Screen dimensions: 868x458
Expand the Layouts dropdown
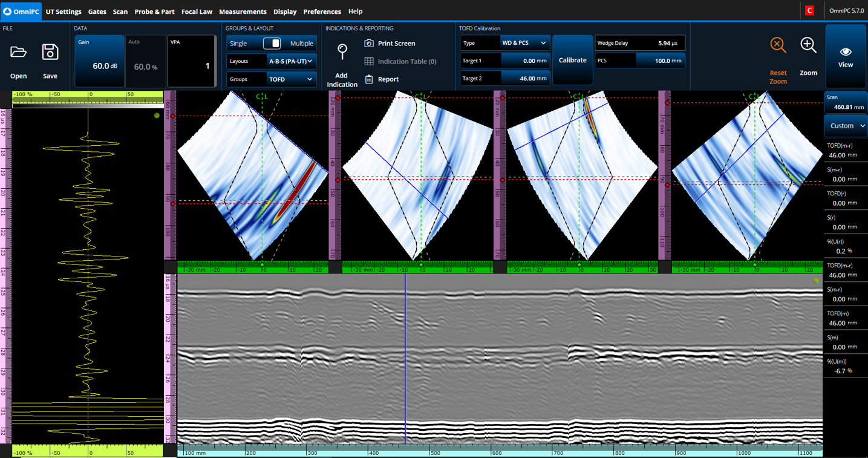pyautogui.click(x=290, y=61)
